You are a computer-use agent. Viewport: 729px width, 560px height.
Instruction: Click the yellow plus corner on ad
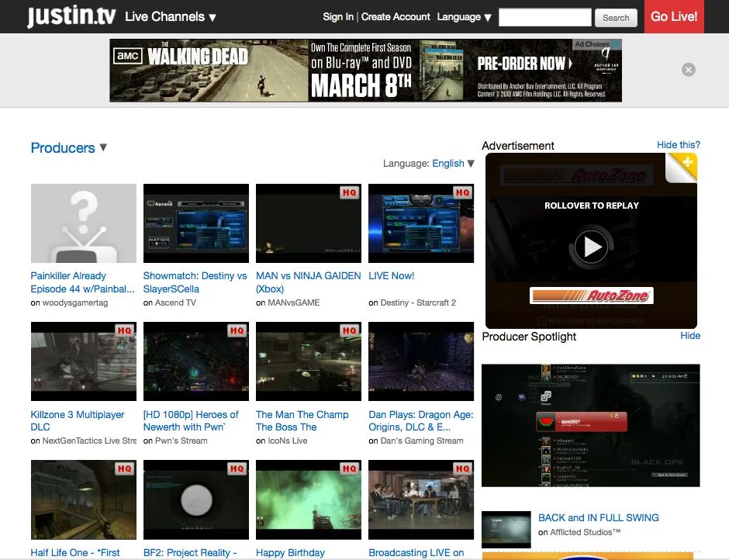tap(684, 165)
